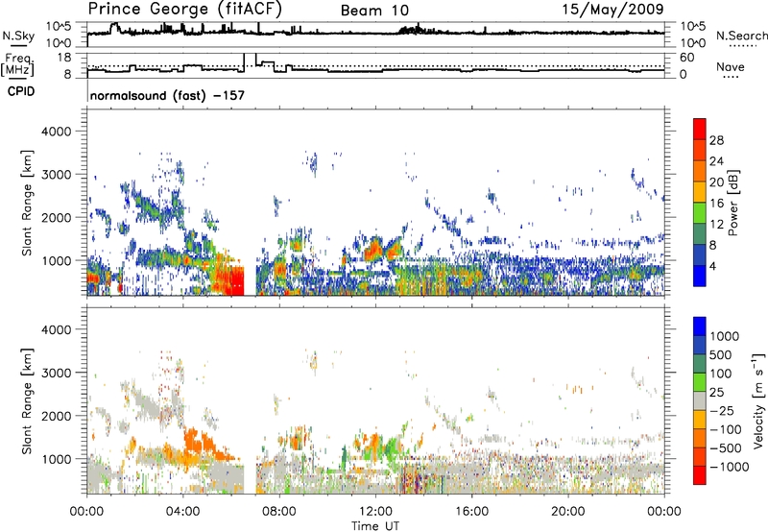Click the '60' Nave axis tick label
The height and width of the screenshot is (532, 768).
687,58
